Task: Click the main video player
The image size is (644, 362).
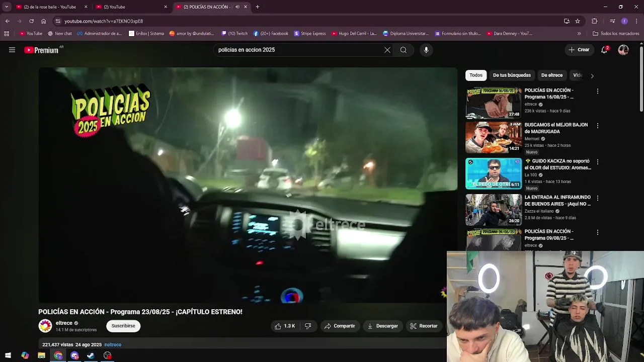Action: 248,185
